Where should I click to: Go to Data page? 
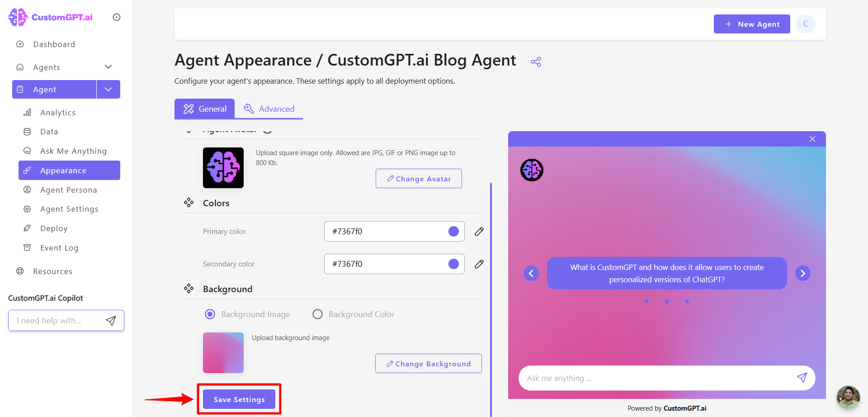point(49,132)
